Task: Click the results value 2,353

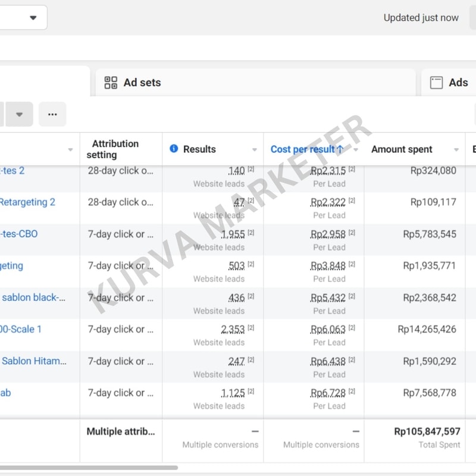Action: click(x=233, y=329)
